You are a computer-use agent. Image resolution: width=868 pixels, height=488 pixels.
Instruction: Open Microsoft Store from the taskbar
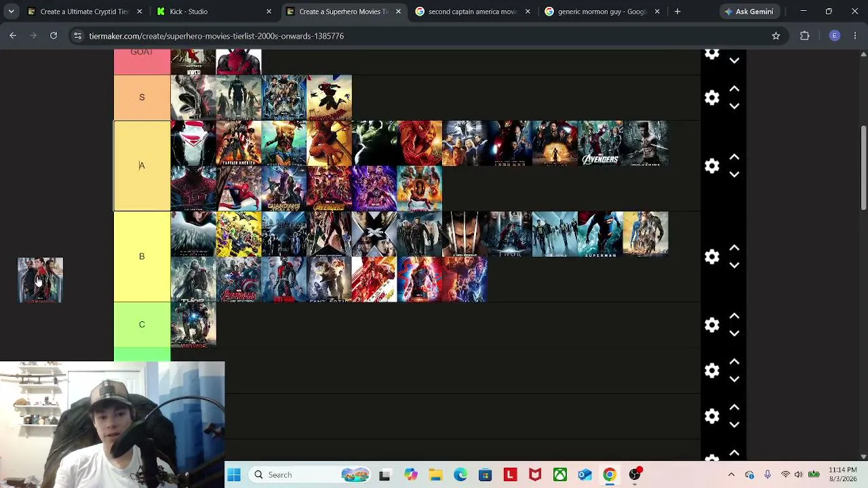[485, 475]
